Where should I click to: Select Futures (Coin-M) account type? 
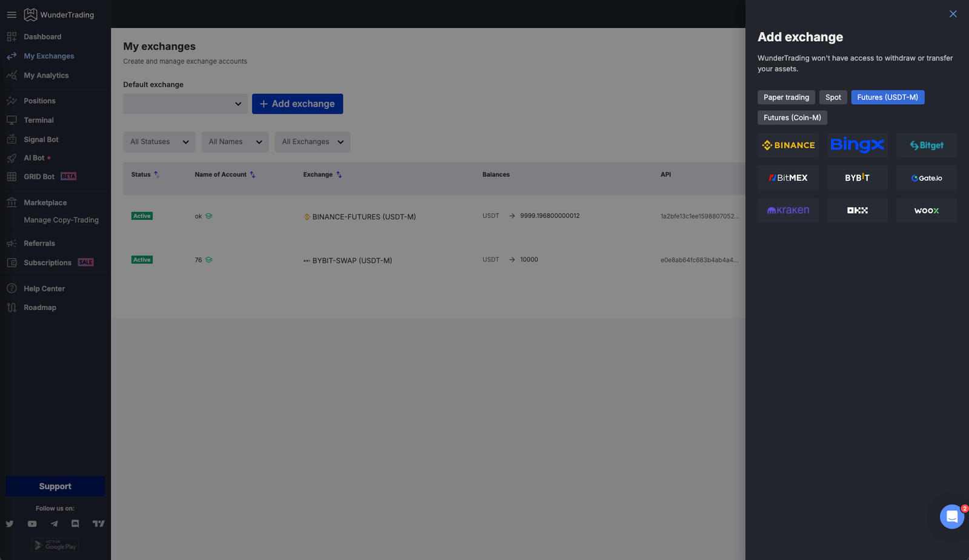coord(792,117)
